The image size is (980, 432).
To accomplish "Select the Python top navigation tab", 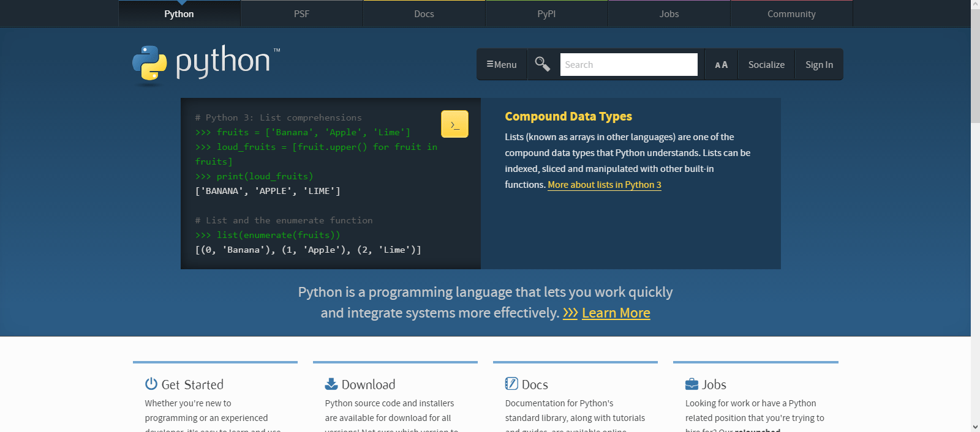I will [179, 13].
